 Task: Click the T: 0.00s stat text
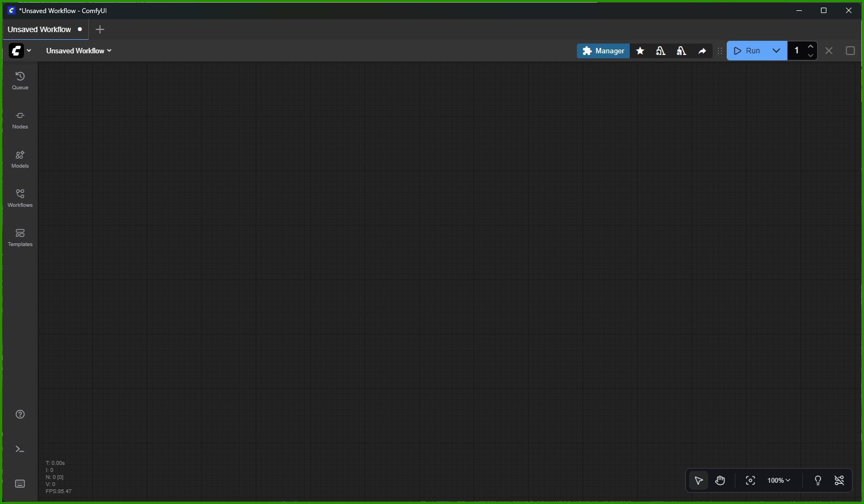click(x=55, y=463)
